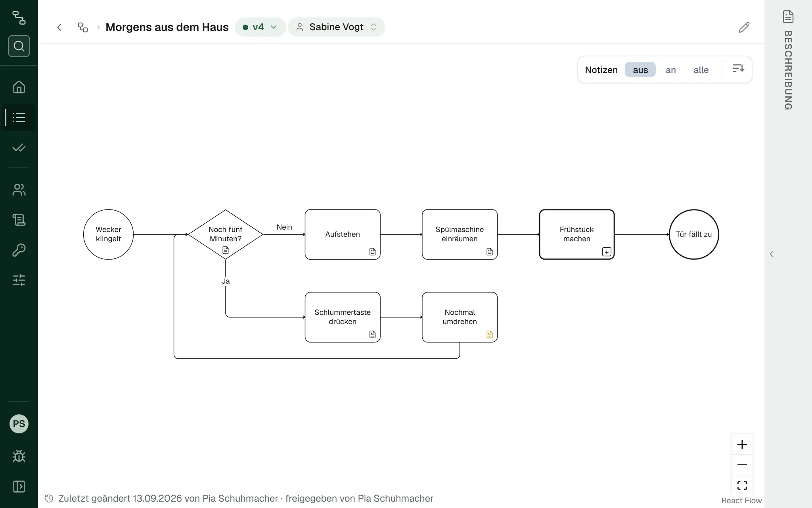Viewport: 812px width, 508px height.
Task: Open the Sabine Vogt user selector
Action: click(337, 27)
